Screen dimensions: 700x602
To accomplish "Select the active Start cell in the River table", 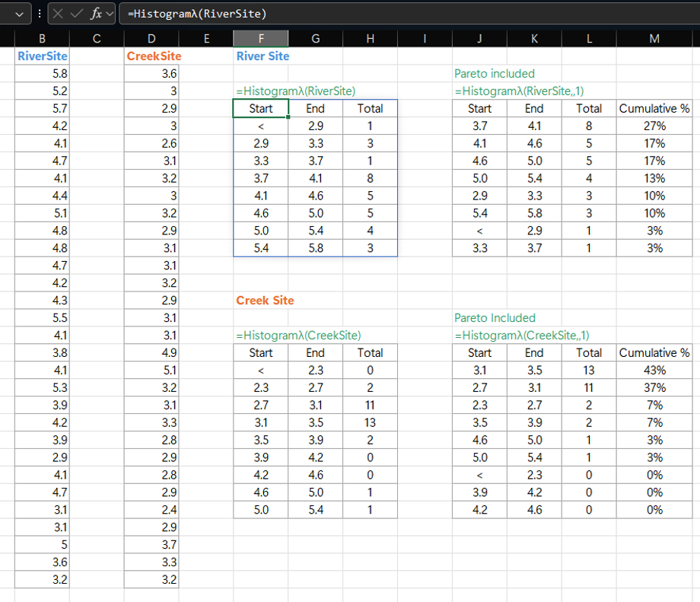I will click(261, 109).
